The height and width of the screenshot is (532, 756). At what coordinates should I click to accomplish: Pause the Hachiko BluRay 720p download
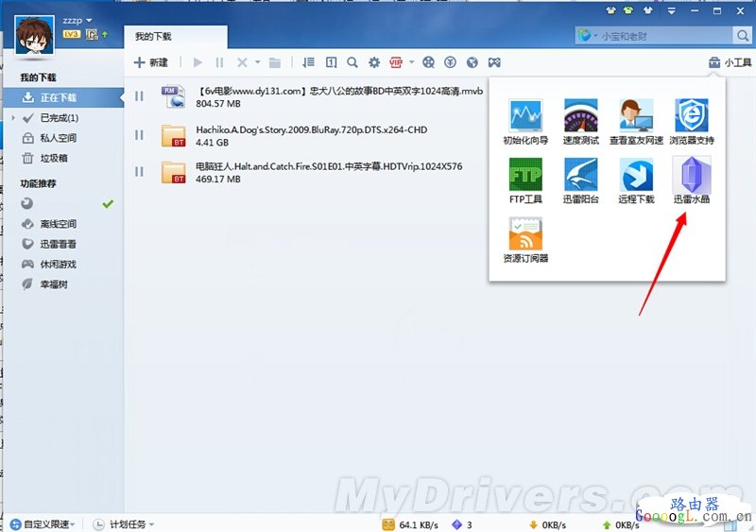click(x=139, y=133)
